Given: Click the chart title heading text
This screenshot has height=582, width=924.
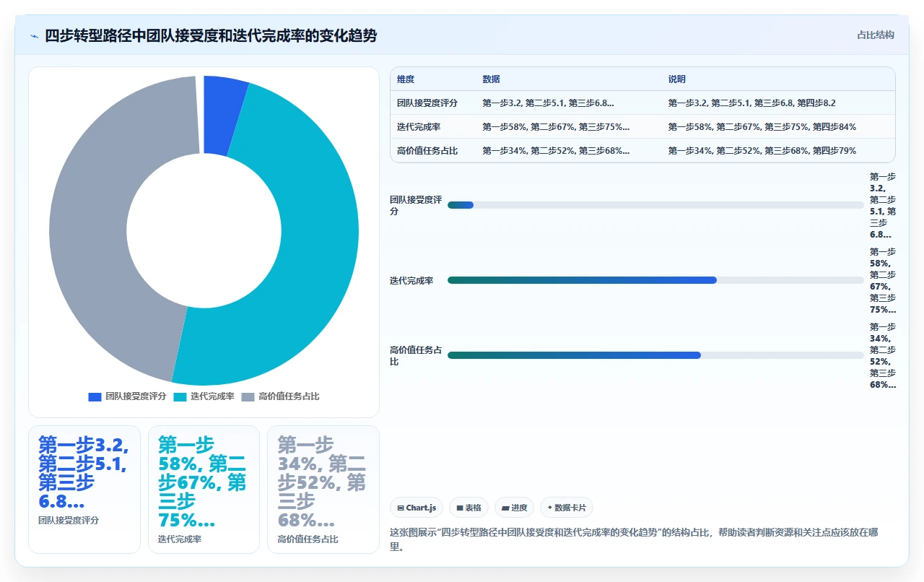Looking at the screenshot, I should (x=211, y=36).
